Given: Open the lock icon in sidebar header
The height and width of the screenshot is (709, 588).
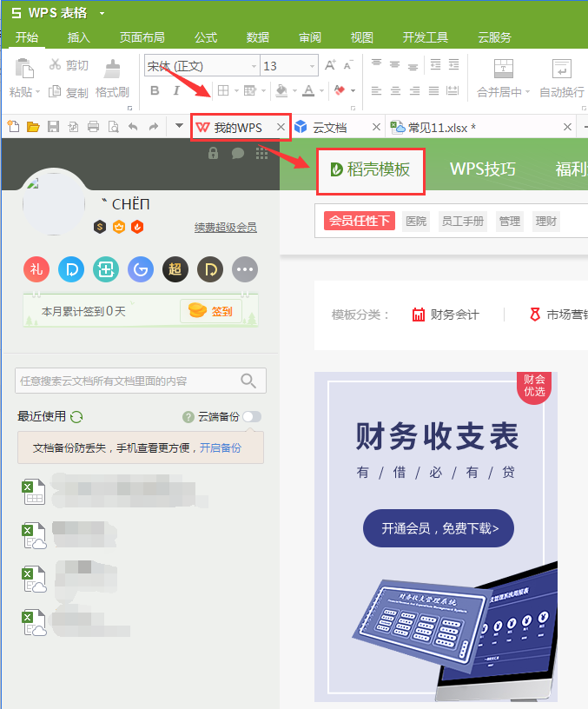Looking at the screenshot, I should [x=214, y=153].
